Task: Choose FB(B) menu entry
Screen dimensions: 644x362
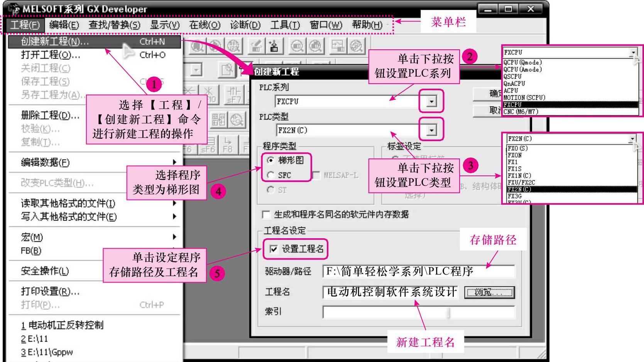Action: (95, 251)
